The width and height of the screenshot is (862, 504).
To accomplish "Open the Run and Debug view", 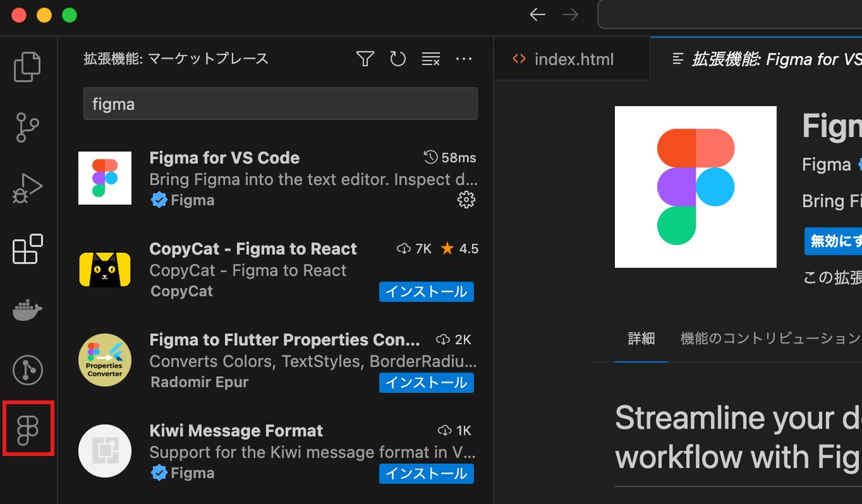I will pyautogui.click(x=28, y=188).
